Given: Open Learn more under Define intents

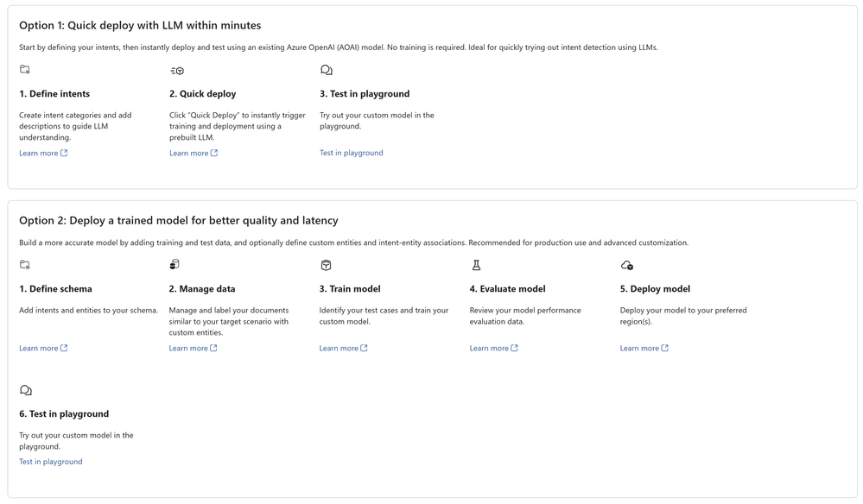Looking at the screenshot, I should 43,154.
